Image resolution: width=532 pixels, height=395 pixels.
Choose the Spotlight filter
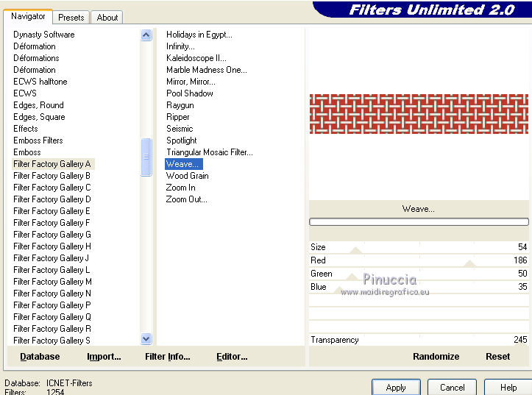182,140
